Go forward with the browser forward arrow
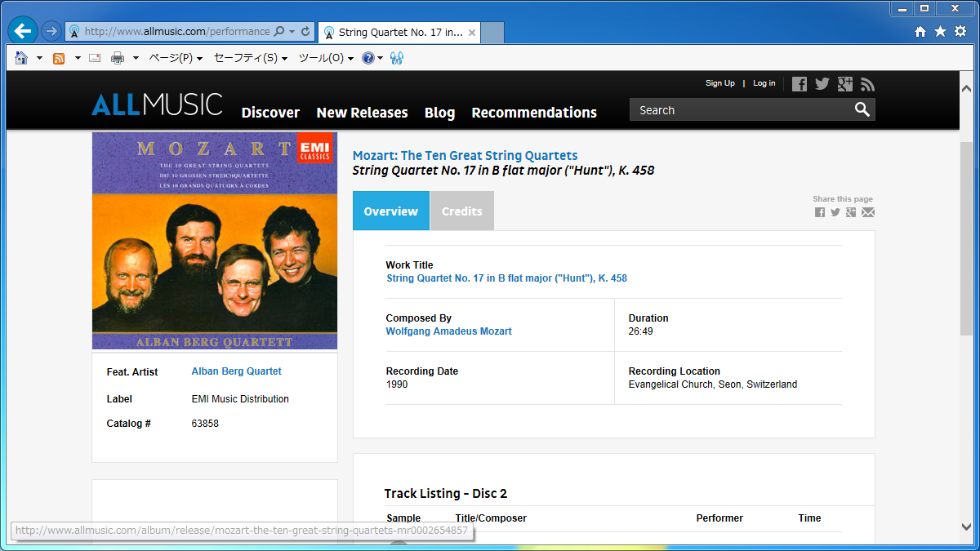 click(51, 31)
